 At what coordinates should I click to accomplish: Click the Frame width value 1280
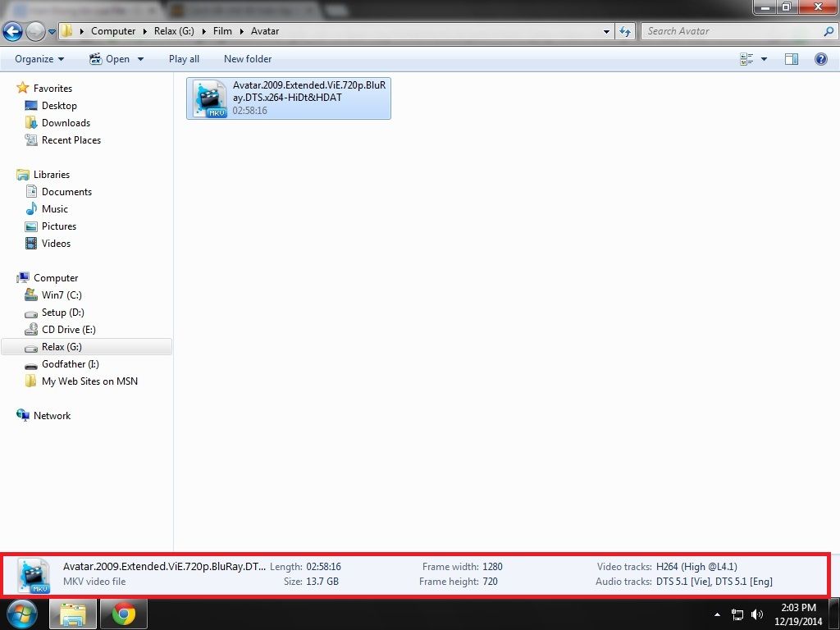click(492, 567)
